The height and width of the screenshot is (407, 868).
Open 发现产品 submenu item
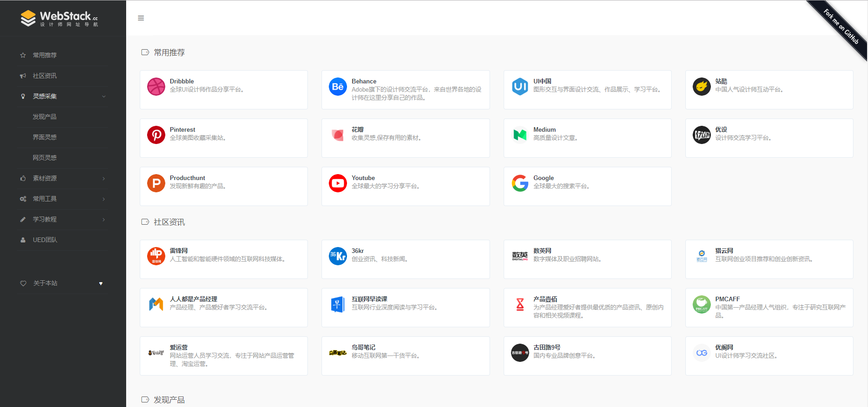(x=45, y=117)
